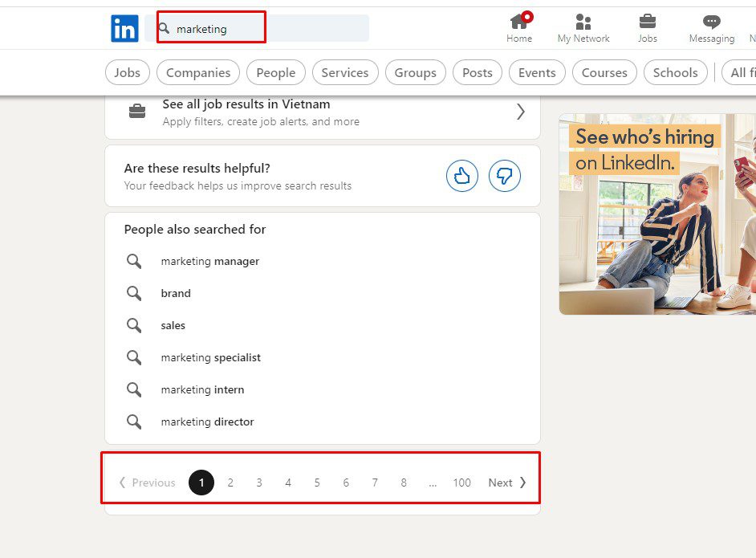Click search icon next to brand
The height and width of the screenshot is (558, 756).
click(x=133, y=293)
